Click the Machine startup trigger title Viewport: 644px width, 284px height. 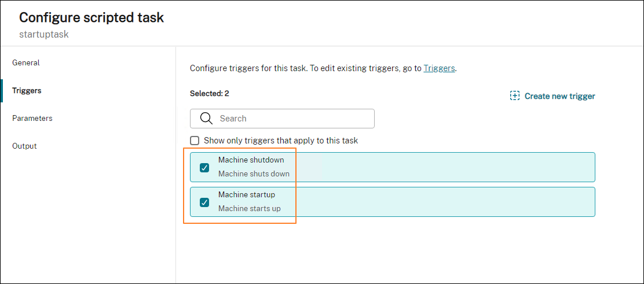tap(246, 194)
